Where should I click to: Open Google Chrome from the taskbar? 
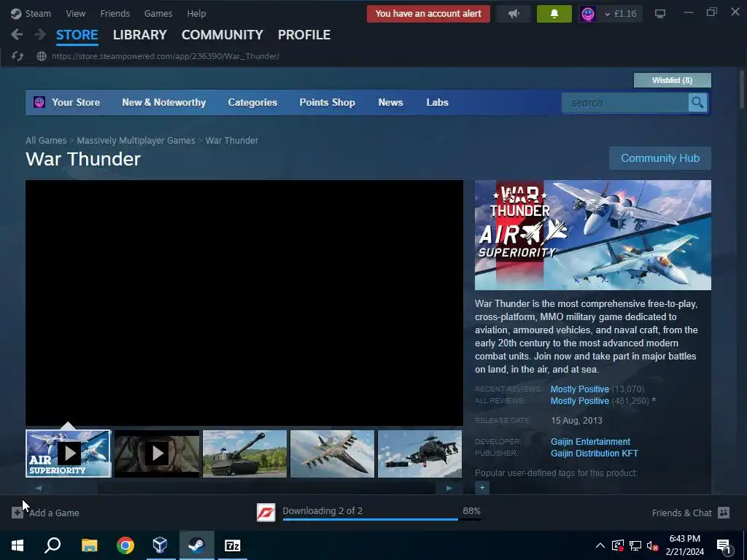125,545
